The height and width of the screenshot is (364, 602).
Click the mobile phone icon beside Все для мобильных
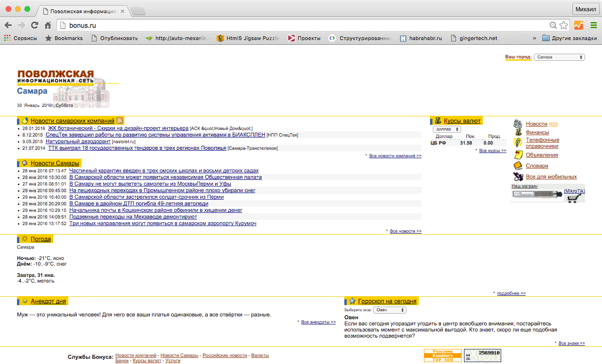click(518, 177)
